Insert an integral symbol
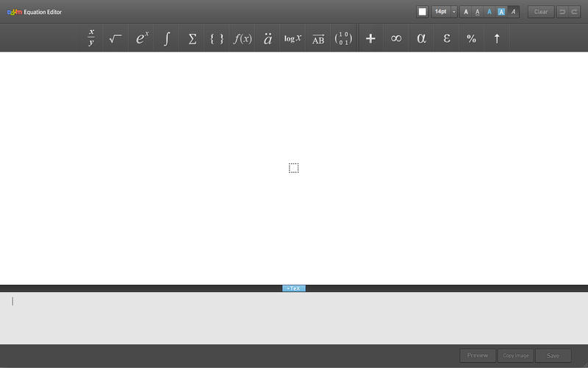The height and width of the screenshot is (368, 588). tap(167, 38)
